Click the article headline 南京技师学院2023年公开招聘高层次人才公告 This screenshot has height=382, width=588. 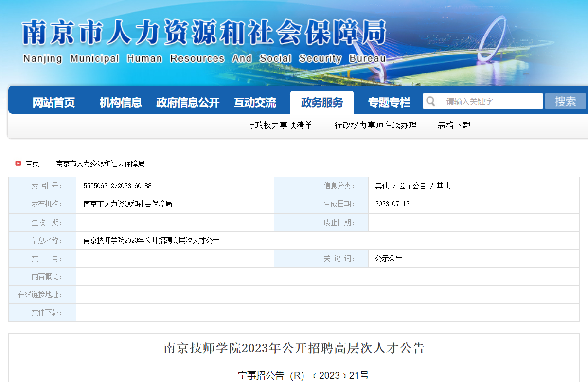[x=294, y=348]
